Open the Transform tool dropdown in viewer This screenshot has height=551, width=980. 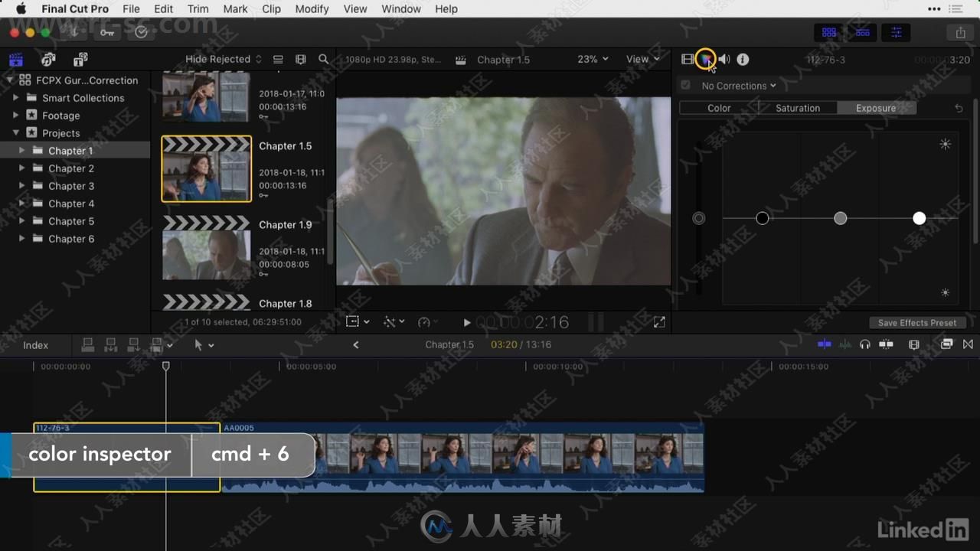click(x=358, y=322)
